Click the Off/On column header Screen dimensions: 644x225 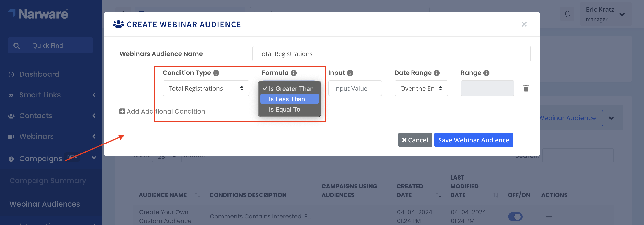pos(519,195)
